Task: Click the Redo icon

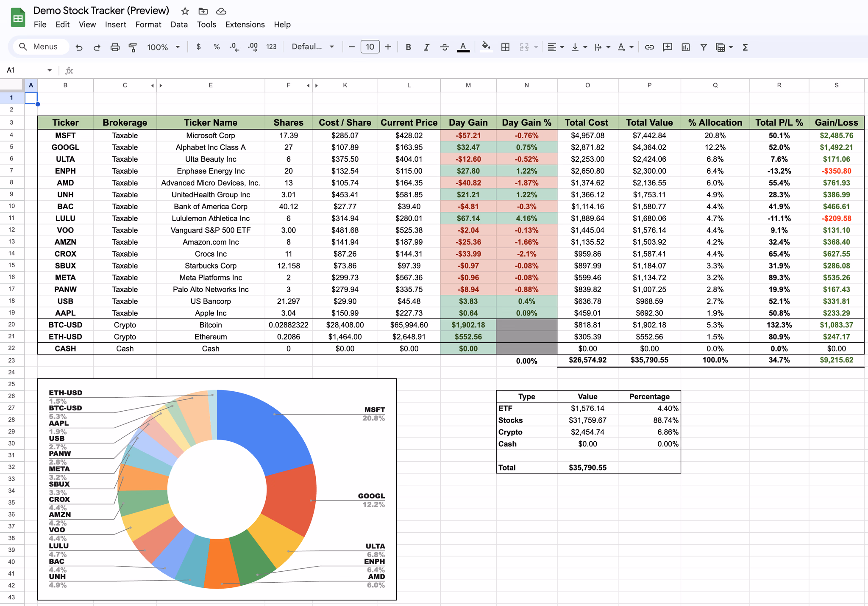Action: coord(97,47)
